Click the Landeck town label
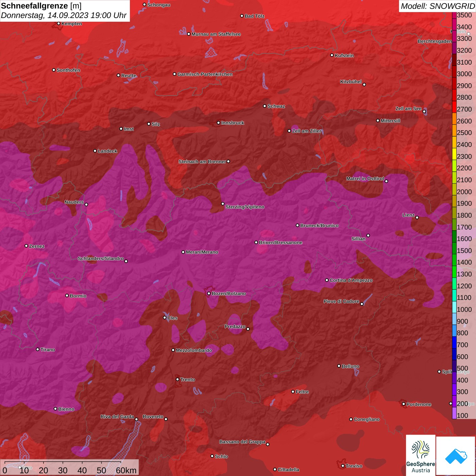The width and height of the screenshot is (476, 476). coord(107,151)
